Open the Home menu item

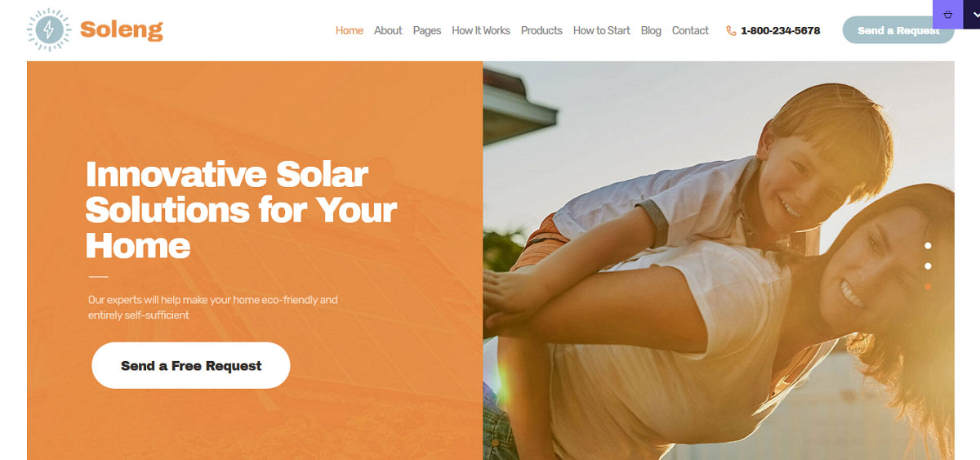350,30
